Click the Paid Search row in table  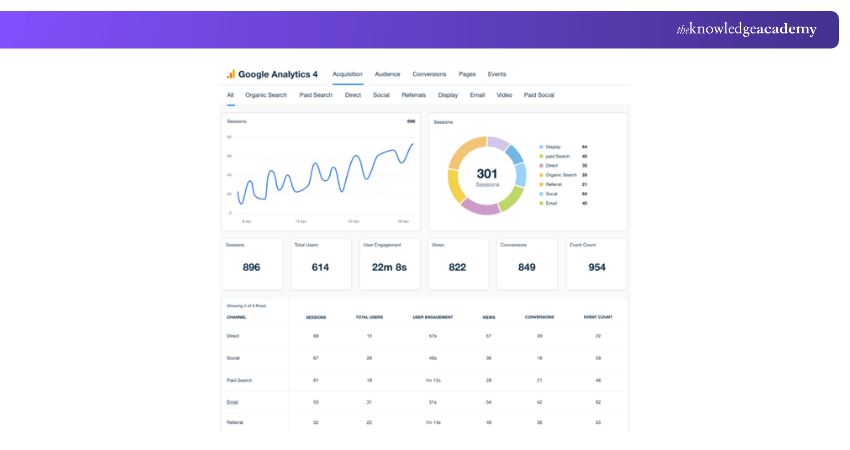[x=425, y=381]
